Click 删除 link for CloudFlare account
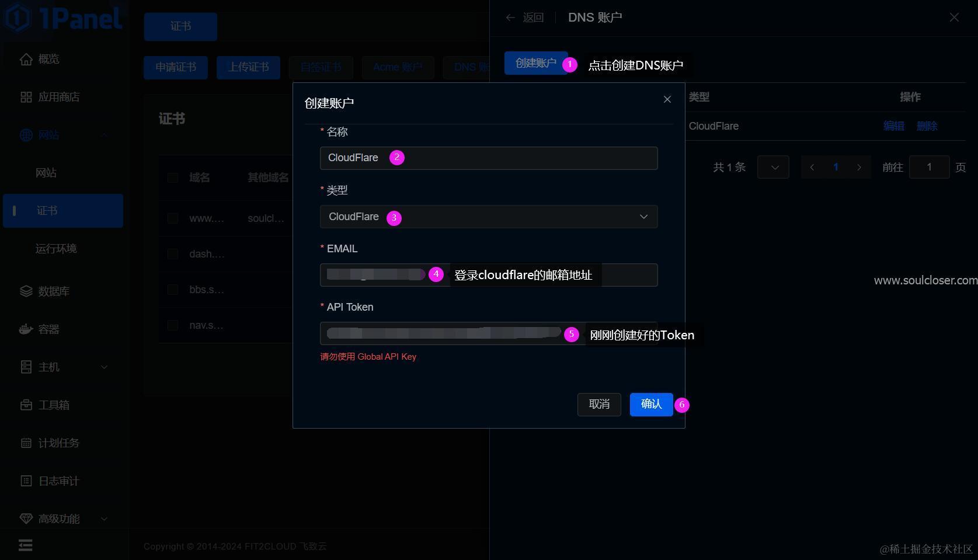 click(x=927, y=126)
